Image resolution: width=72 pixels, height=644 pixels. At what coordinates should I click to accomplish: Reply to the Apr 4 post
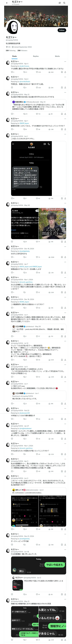12,72
